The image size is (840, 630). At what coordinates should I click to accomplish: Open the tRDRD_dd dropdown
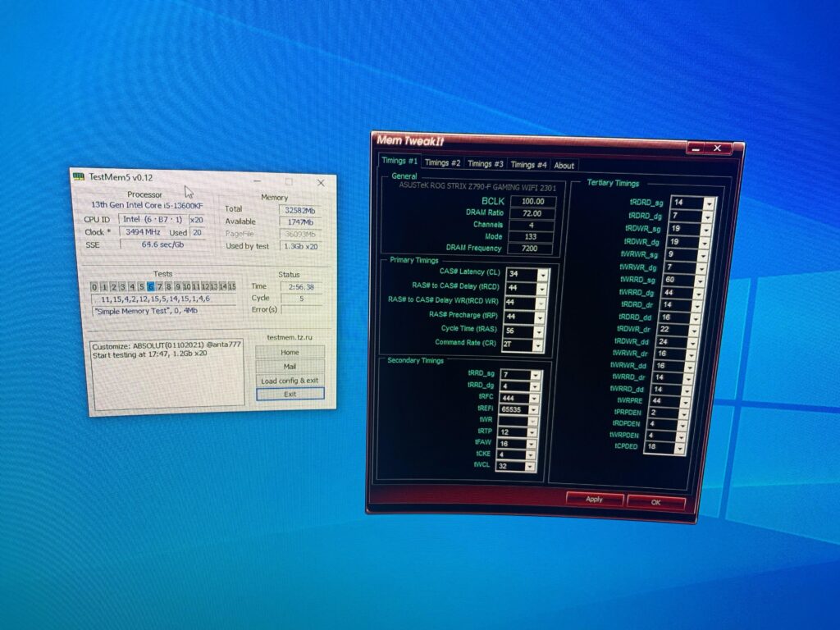coord(695,317)
